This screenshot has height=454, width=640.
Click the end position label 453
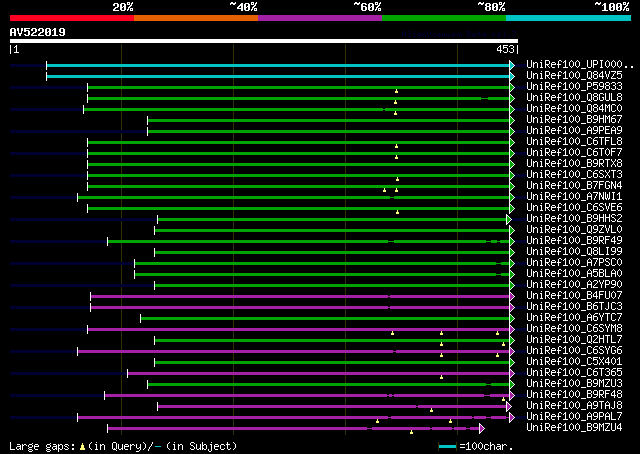point(505,49)
